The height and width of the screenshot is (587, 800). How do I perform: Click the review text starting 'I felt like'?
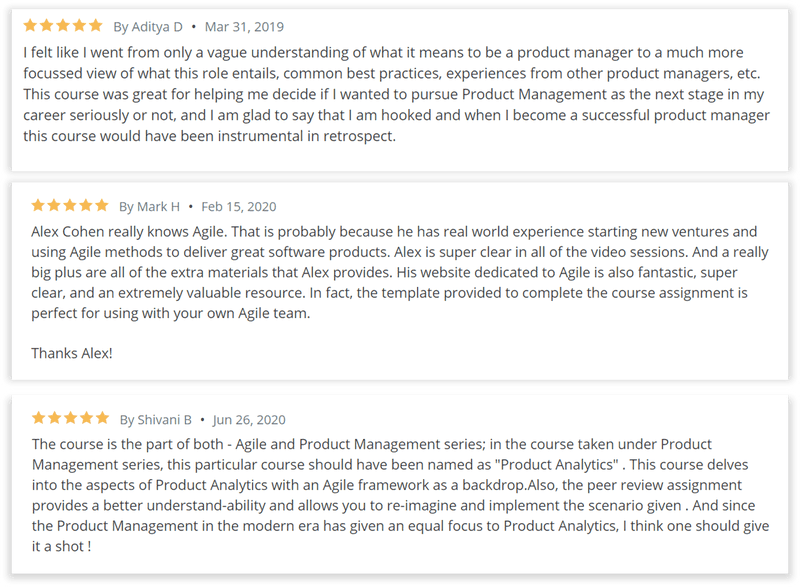tap(396, 94)
